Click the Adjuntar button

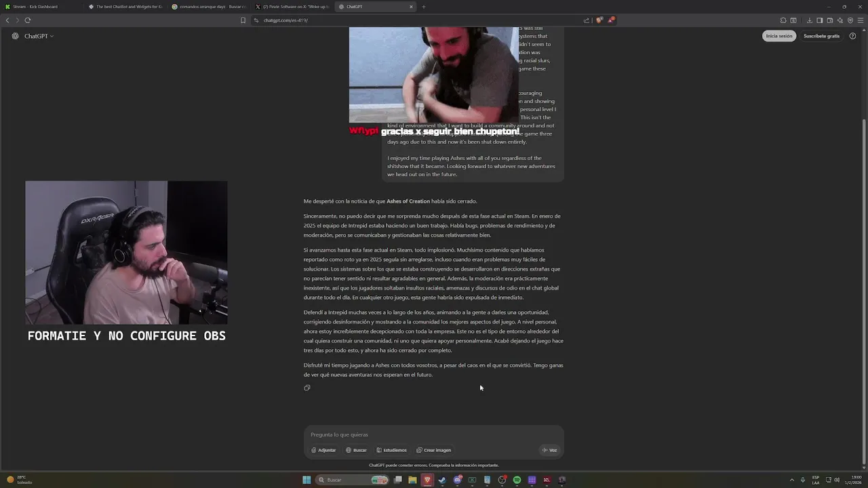coord(323,450)
